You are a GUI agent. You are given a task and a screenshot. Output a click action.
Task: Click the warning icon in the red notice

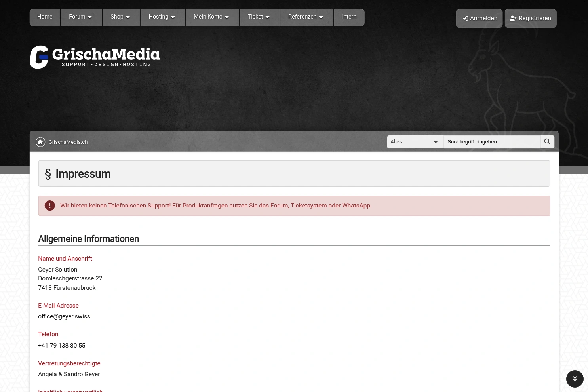pyautogui.click(x=49, y=206)
